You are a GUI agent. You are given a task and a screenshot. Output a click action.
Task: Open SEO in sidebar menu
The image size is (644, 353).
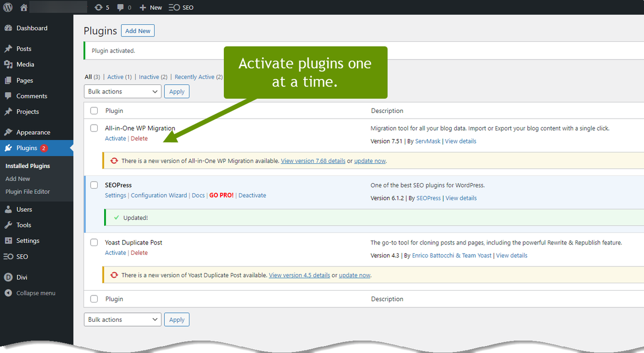[x=22, y=257]
